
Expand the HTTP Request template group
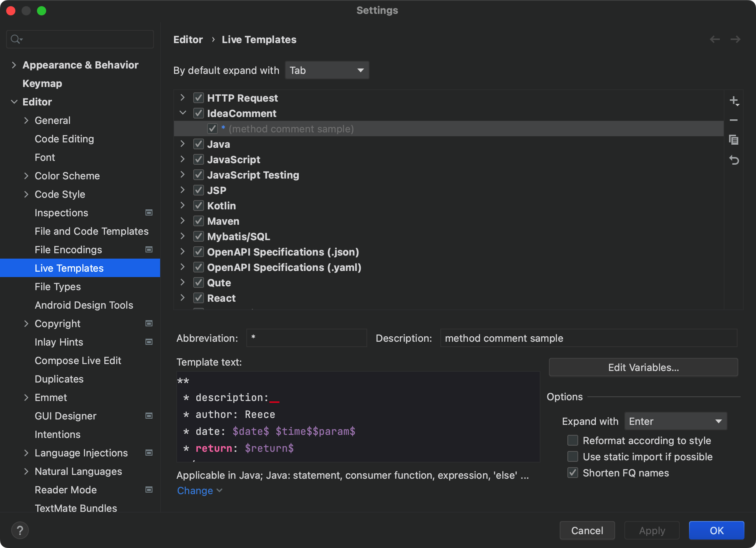click(183, 98)
